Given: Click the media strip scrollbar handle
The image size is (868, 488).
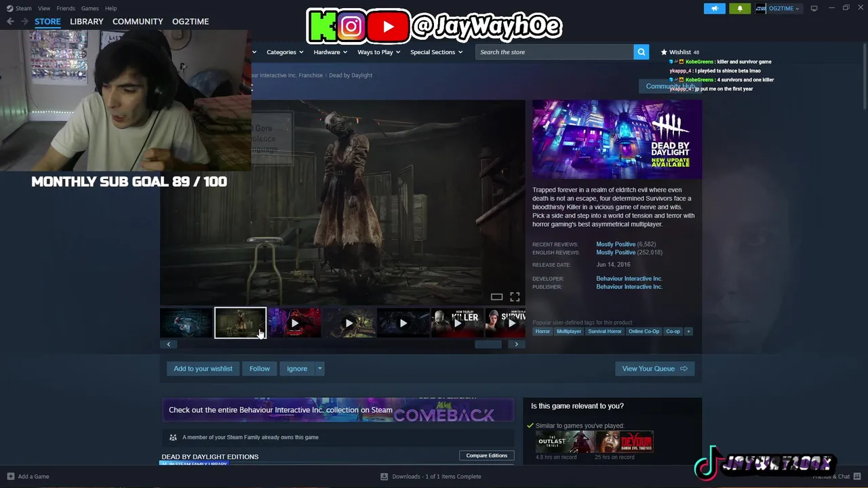Looking at the screenshot, I should click(x=488, y=344).
